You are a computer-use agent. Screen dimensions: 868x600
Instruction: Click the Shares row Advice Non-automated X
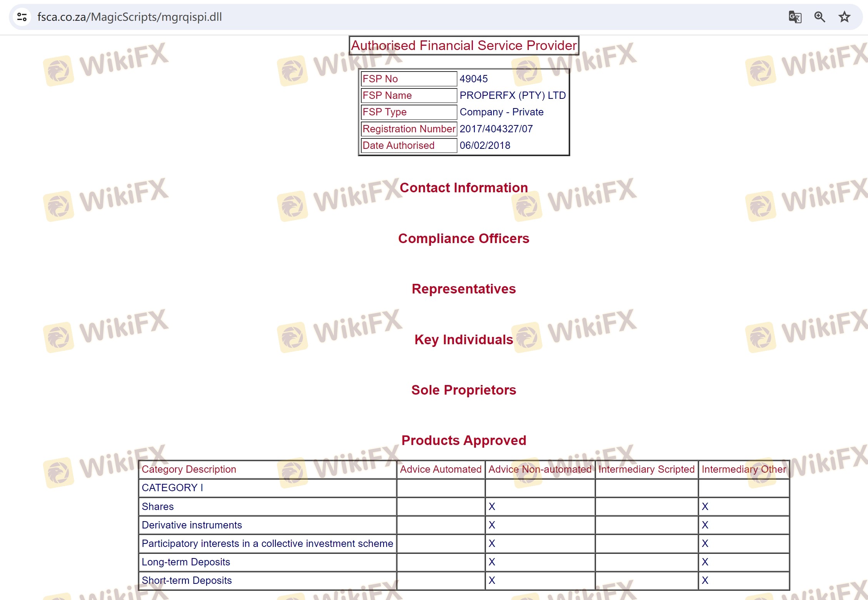[492, 507]
